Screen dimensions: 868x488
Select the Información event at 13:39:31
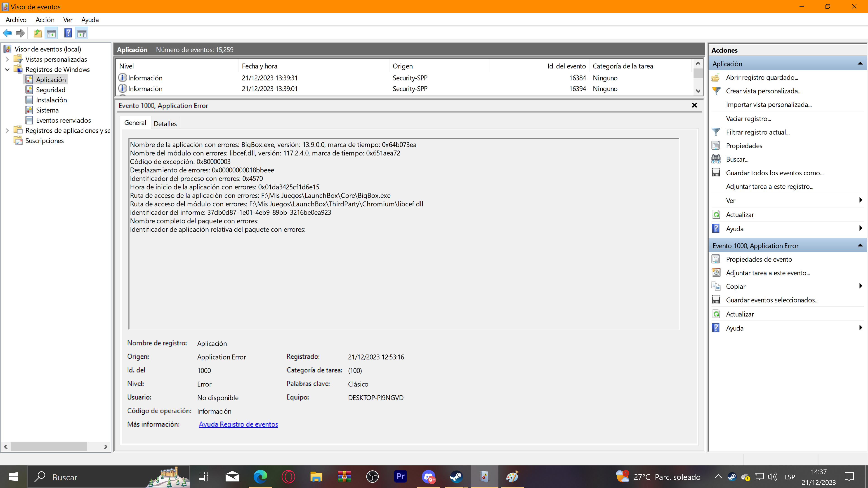point(404,78)
